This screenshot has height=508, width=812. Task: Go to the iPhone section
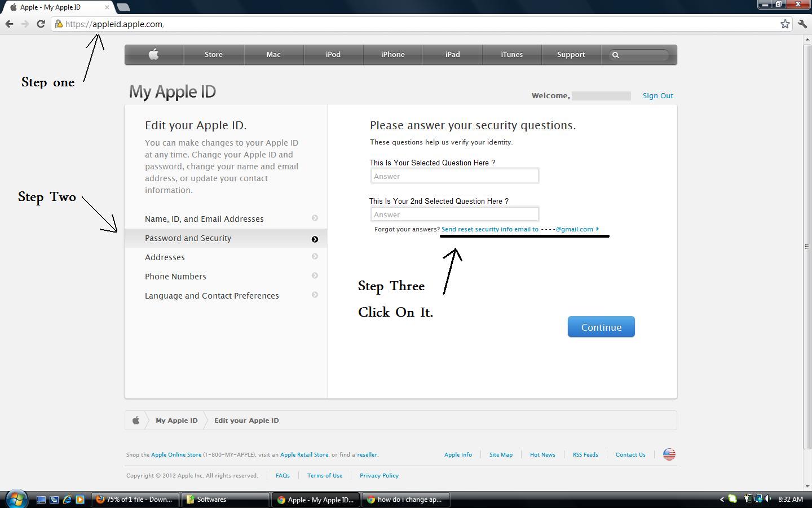tap(393, 55)
